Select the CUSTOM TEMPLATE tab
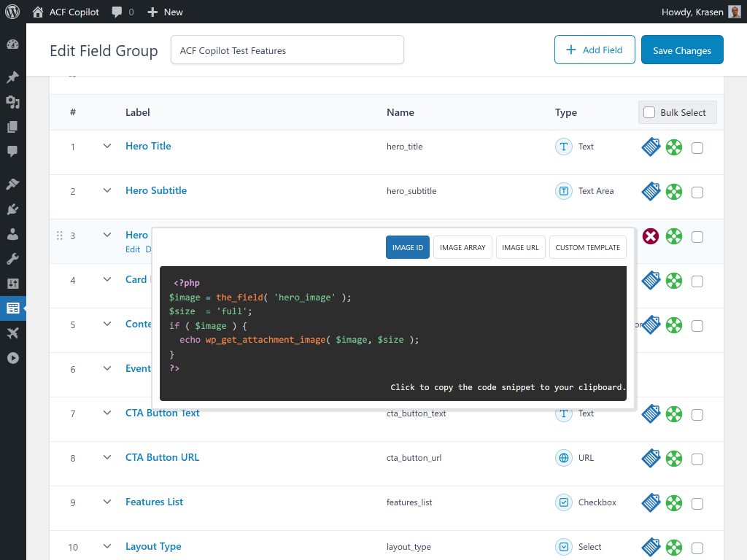The image size is (747, 560). point(587,247)
